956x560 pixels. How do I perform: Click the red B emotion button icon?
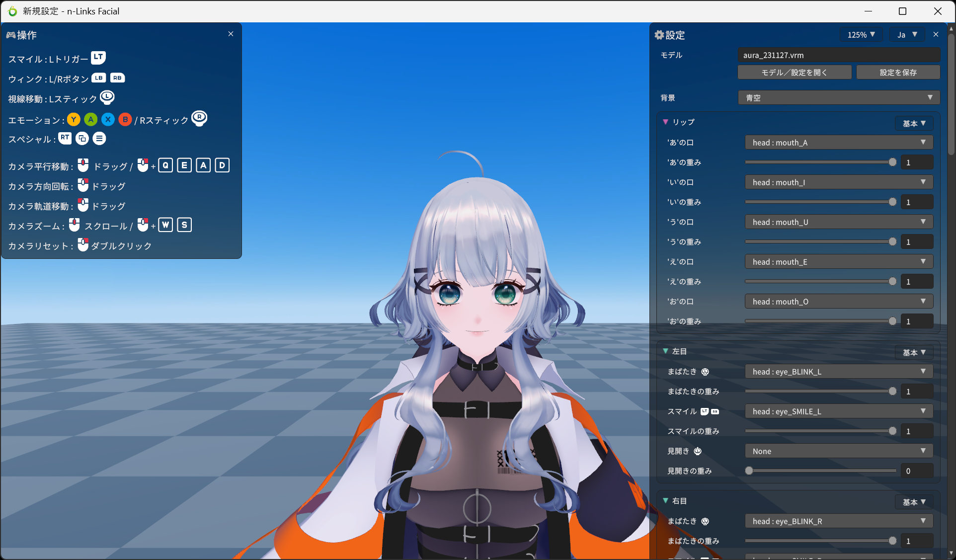pyautogui.click(x=125, y=119)
